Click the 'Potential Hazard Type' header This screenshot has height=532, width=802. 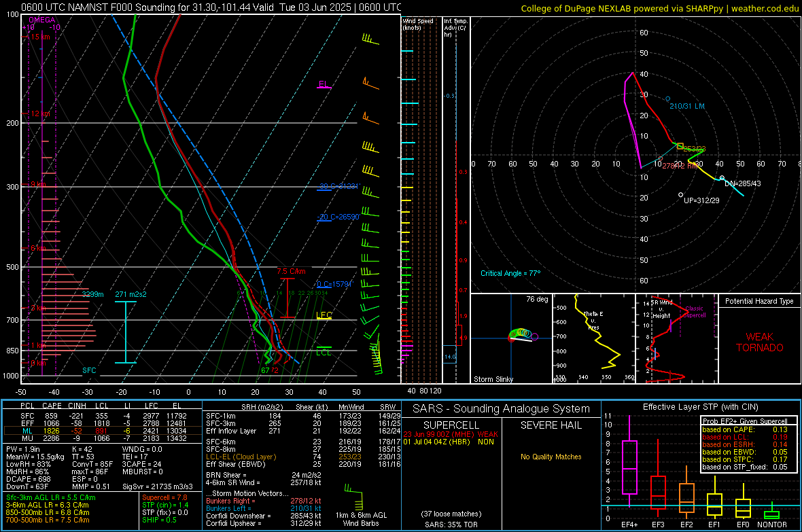pyautogui.click(x=759, y=301)
